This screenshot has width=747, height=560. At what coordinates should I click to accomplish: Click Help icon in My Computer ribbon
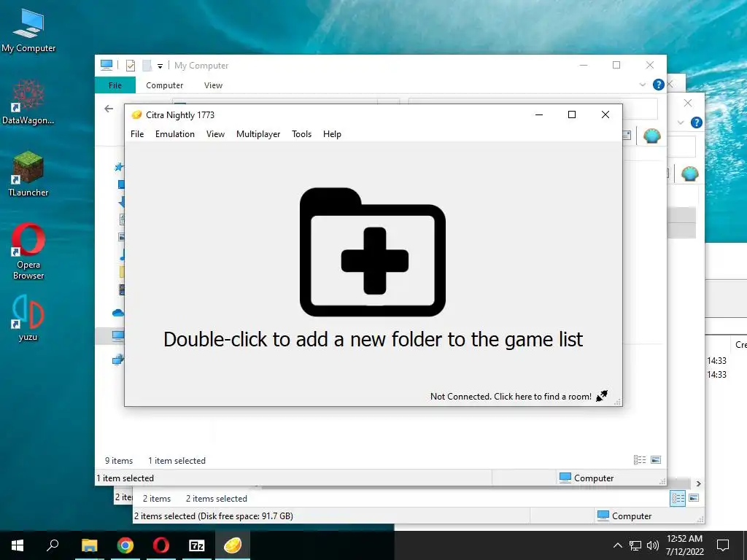pos(659,85)
